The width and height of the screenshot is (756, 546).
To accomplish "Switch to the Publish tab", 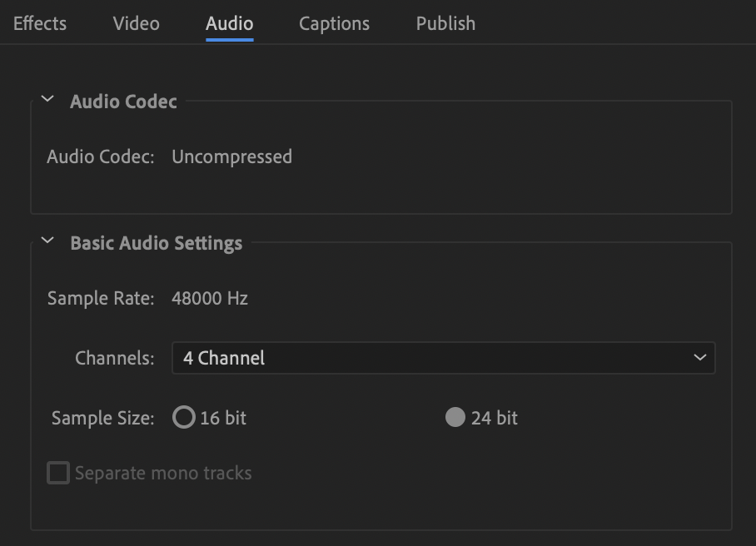I will pos(445,23).
